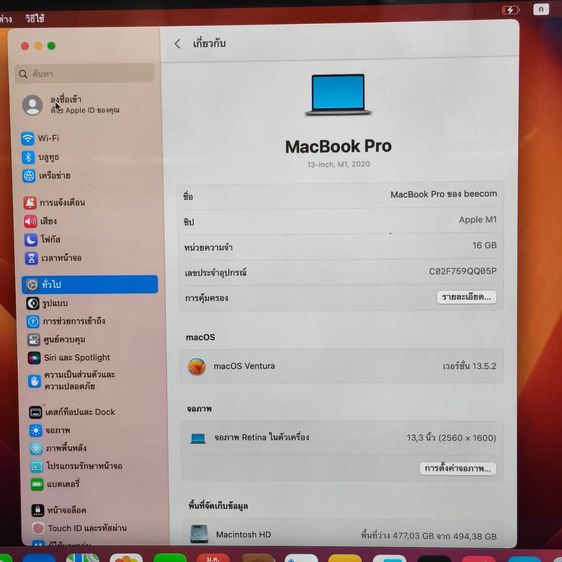This screenshot has height=562, width=562.
Task: Click the Macintosh HD drive icon
Action: pos(199,534)
